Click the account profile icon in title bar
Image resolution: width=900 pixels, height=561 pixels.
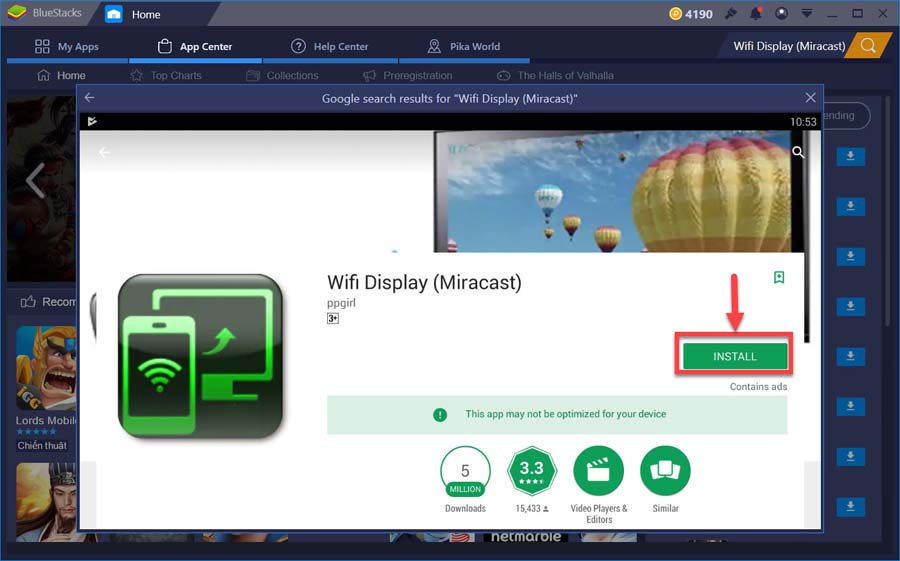pos(781,13)
